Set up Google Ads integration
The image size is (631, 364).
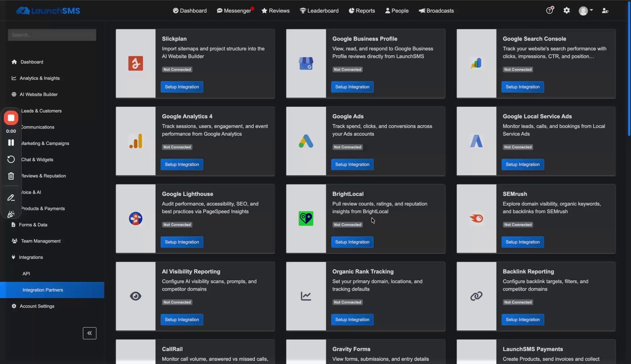pyautogui.click(x=352, y=164)
